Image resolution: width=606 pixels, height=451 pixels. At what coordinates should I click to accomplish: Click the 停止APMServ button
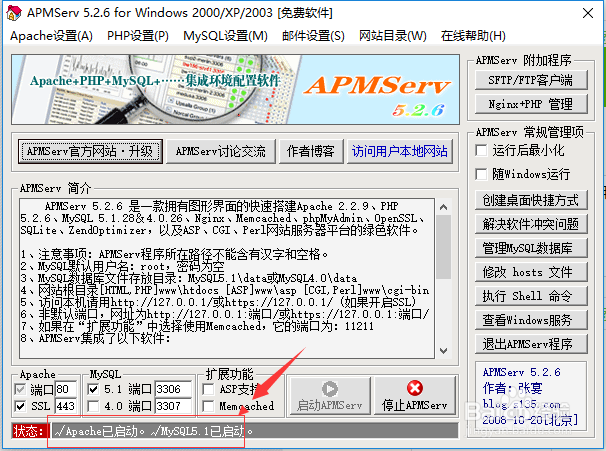tap(415, 396)
